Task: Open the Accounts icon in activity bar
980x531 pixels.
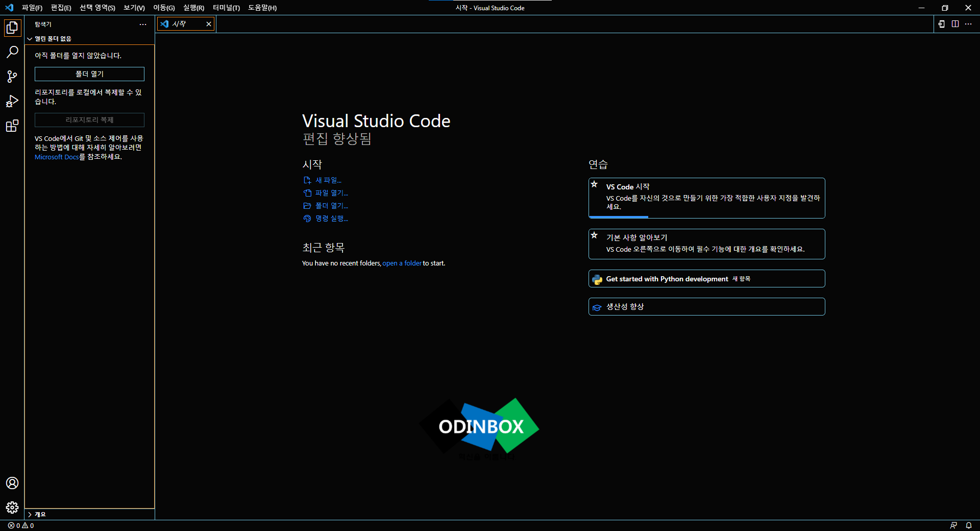Action: coord(12,483)
